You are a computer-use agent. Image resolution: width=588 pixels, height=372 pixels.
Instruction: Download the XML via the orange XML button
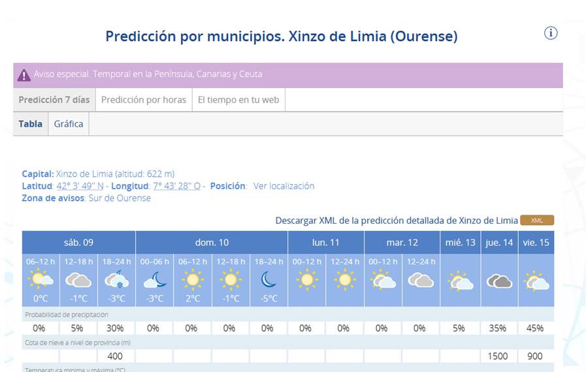(537, 221)
